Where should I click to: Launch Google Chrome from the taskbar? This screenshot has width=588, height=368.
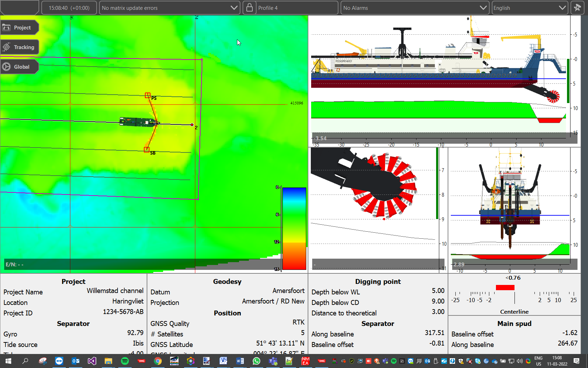[158, 361]
